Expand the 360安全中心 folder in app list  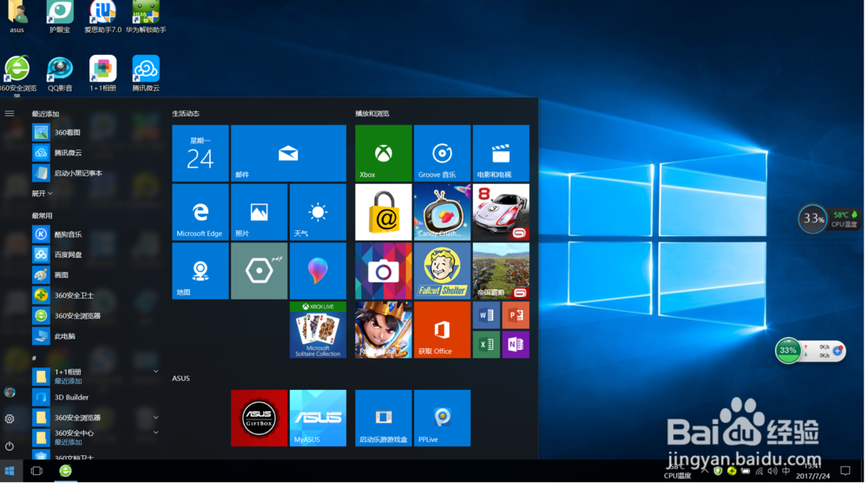click(156, 433)
